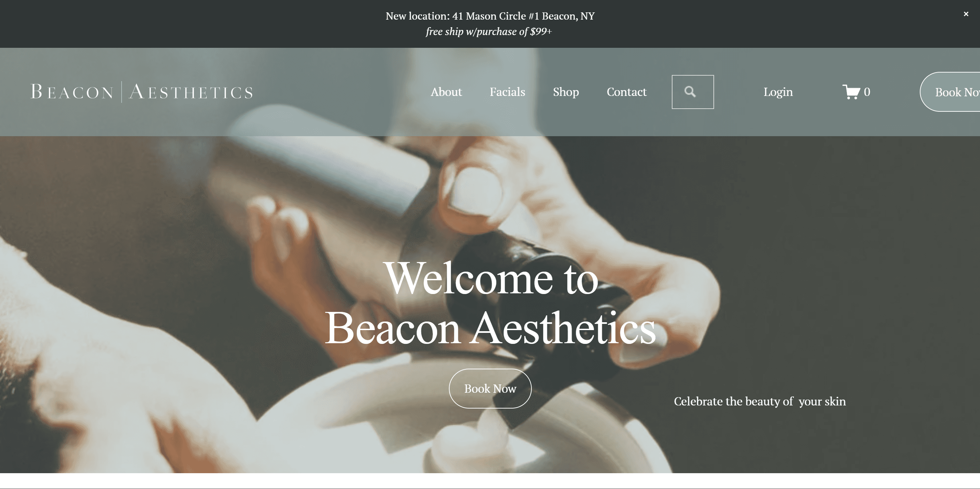Click the word Beacon in the logo
Viewport: 980px width, 489px height.
[x=72, y=91]
